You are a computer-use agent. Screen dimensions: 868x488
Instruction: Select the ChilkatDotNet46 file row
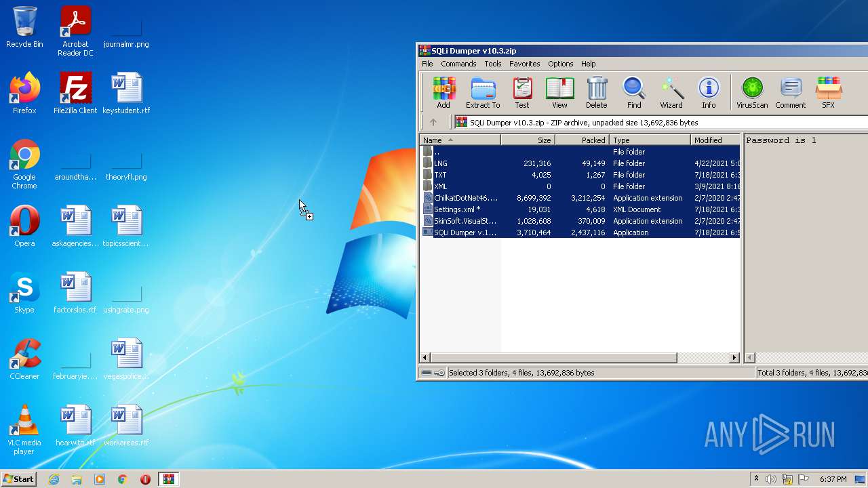580,198
